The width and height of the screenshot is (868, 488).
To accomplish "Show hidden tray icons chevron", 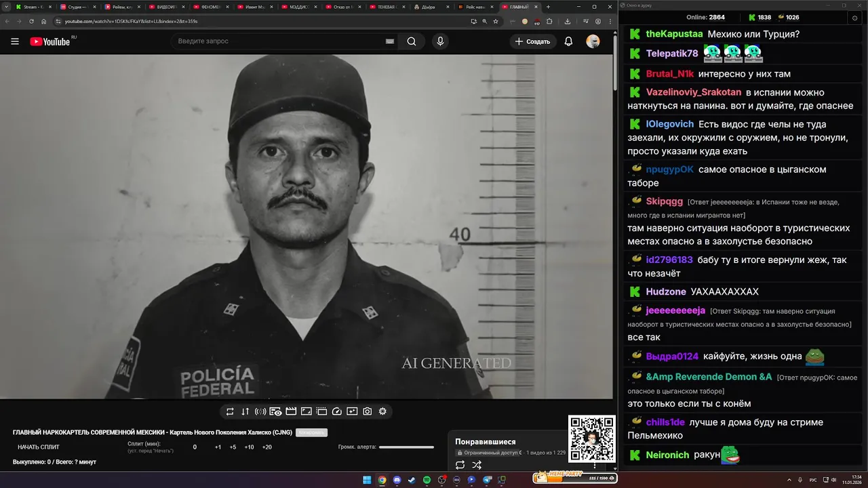I will tap(789, 480).
